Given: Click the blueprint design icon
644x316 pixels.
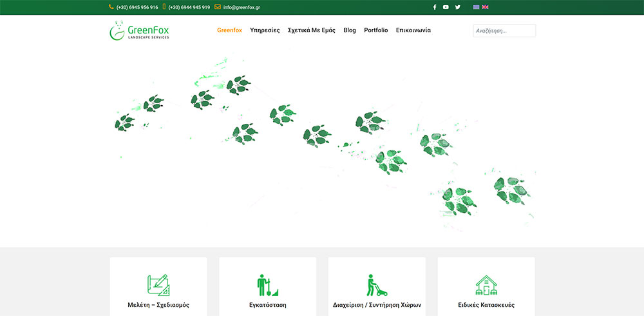Looking at the screenshot, I should coord(158,284).
